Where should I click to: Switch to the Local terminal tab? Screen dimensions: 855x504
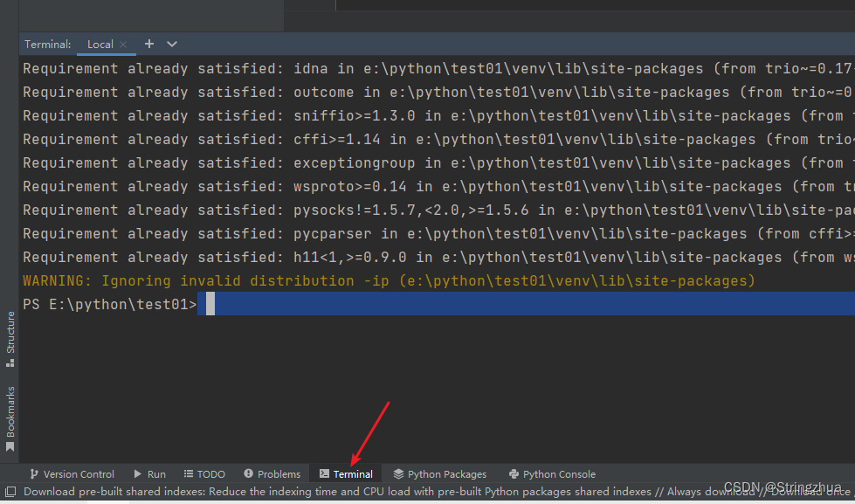coord(99,44)
